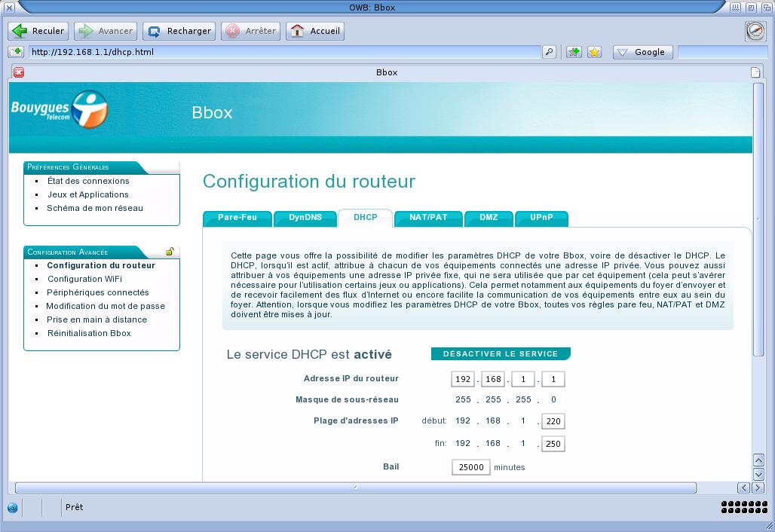
Task: Go to home with Accueil
Action: click(x=315, y=31)
